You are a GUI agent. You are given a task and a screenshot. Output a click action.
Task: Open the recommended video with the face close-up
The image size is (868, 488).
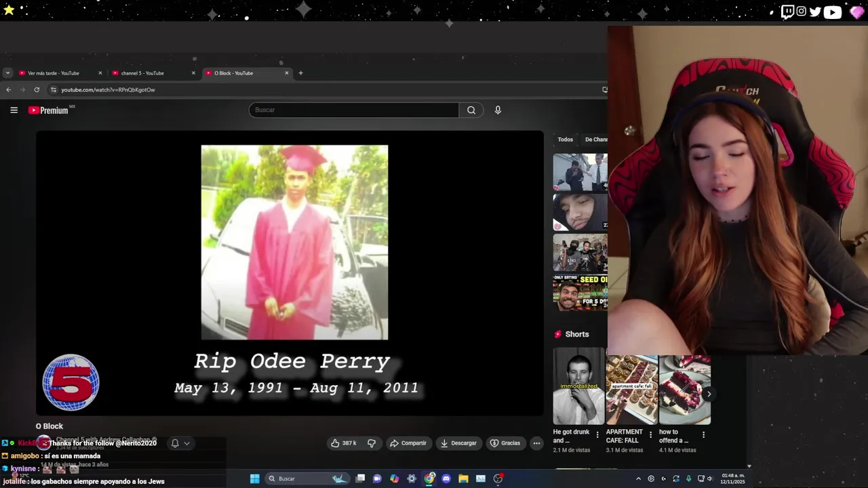pyautogui.click(x=580, y=212)
